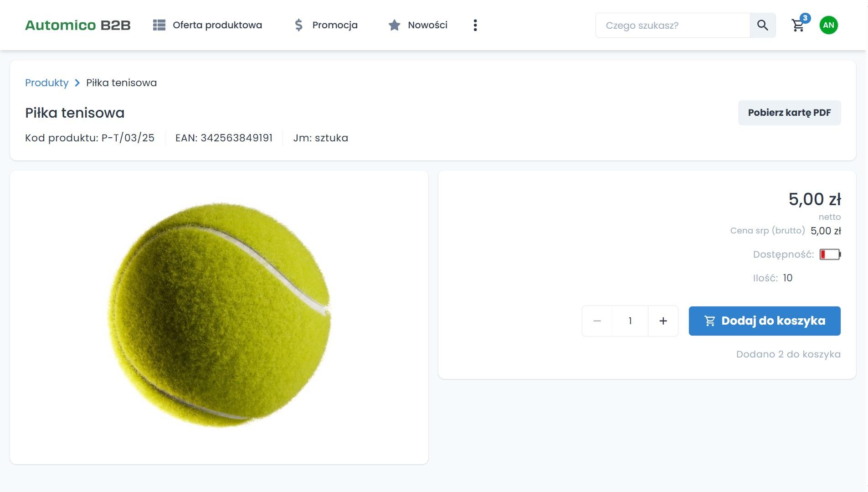Click the Automico B2B logo
The image size is (868, 492).
click(x=77, y=25)
